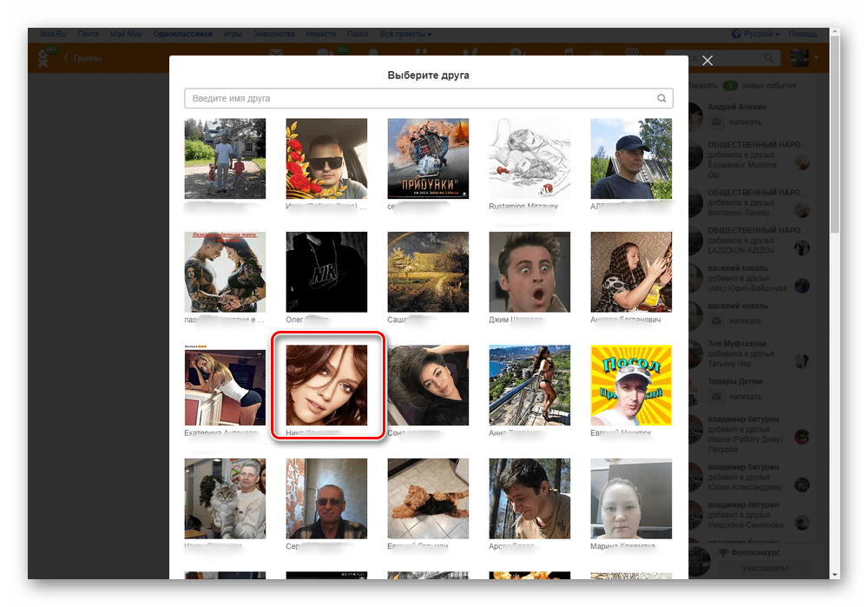Pick friend holding a fluffy cat
This screenshot has width=868, height=607.
(225, 498)
